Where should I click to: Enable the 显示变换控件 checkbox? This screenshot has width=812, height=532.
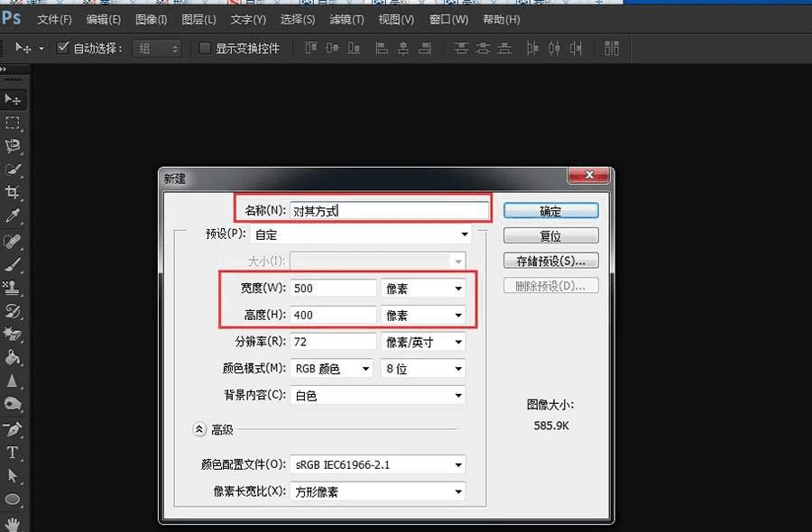[205, 48]
